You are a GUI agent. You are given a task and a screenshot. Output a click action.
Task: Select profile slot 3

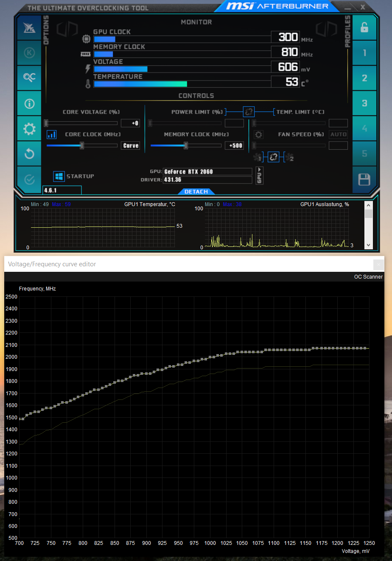pos(364,103)
